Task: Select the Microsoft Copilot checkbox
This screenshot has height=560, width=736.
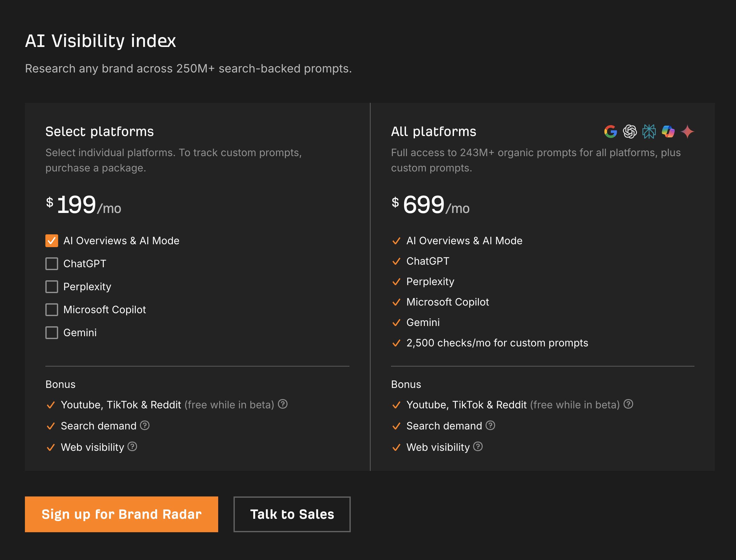Action: (x=52, y=310)
